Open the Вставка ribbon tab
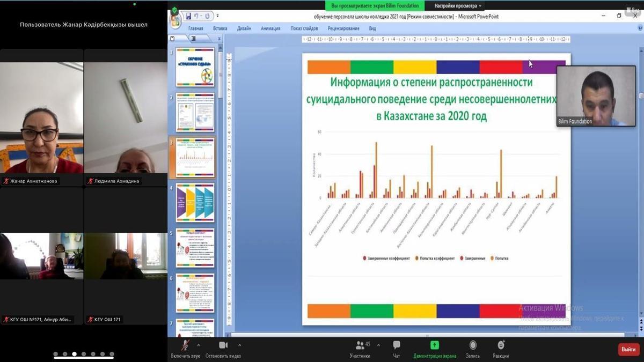This screenshot has height=362, width=644. 219,28
